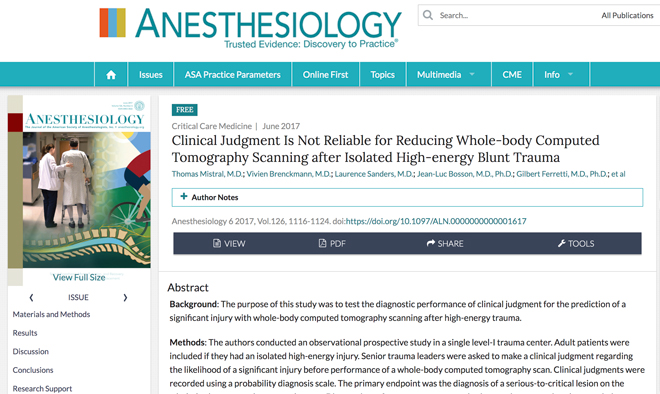The height and width of the screenshot is (394, 660).
Task: Click the home icon in navigation bar
Action: 111,75
